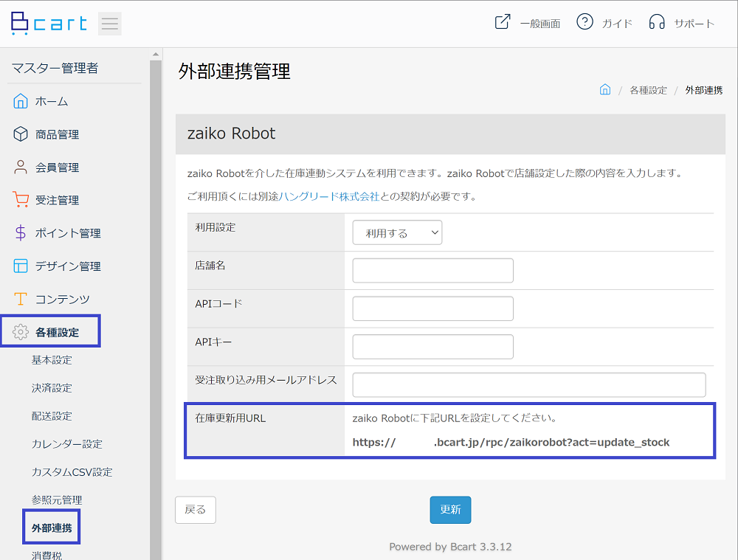This screenshot has height=560, width=738.
Task: Click the 更新 button
Action: pyautogui.click(x=450, y=510)
